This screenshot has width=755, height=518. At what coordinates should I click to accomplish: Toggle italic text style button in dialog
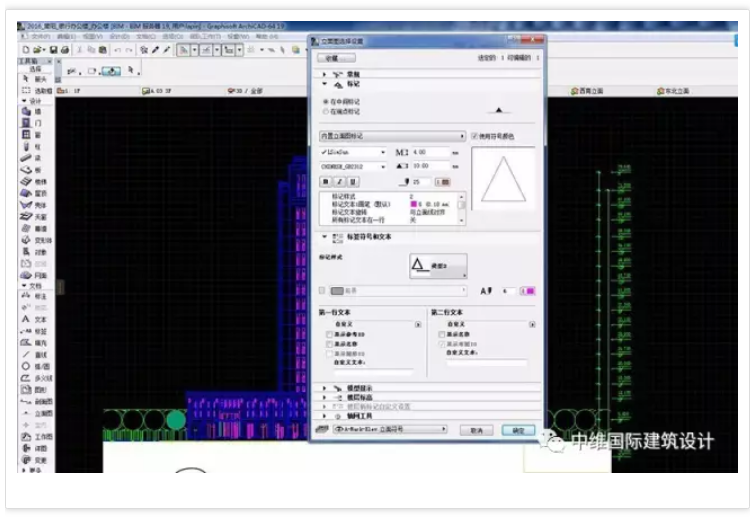pyautogui.click(x=339, y=181)
